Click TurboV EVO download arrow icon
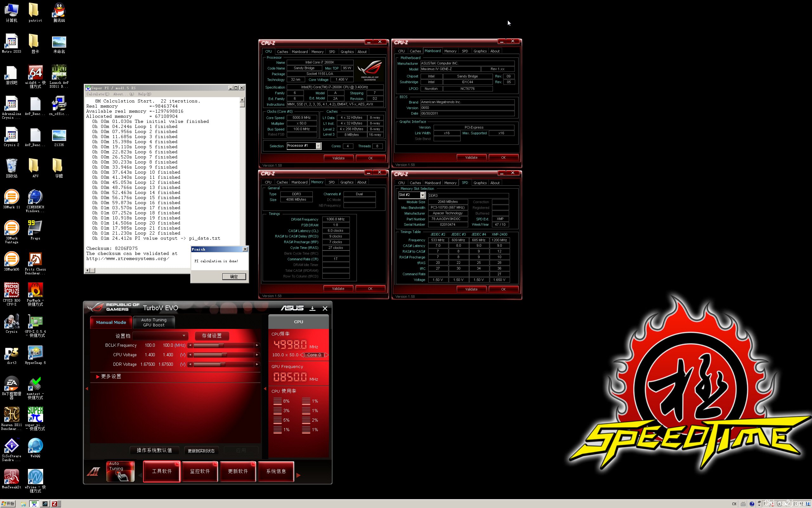This screenshot has width=812, height=508. pyautogui.click(x=312, y=308)
